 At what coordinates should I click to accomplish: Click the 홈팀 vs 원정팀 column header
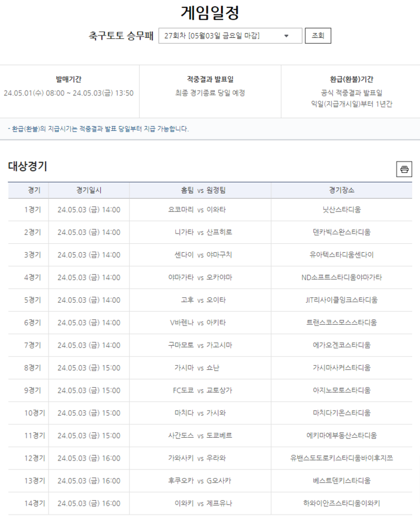click(x=200, y=190)
